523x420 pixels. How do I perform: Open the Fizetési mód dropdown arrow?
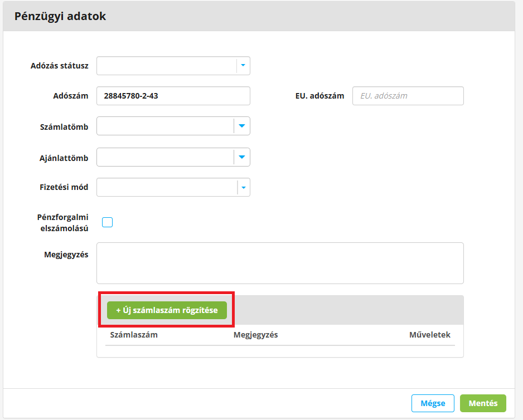coord(243,188)
